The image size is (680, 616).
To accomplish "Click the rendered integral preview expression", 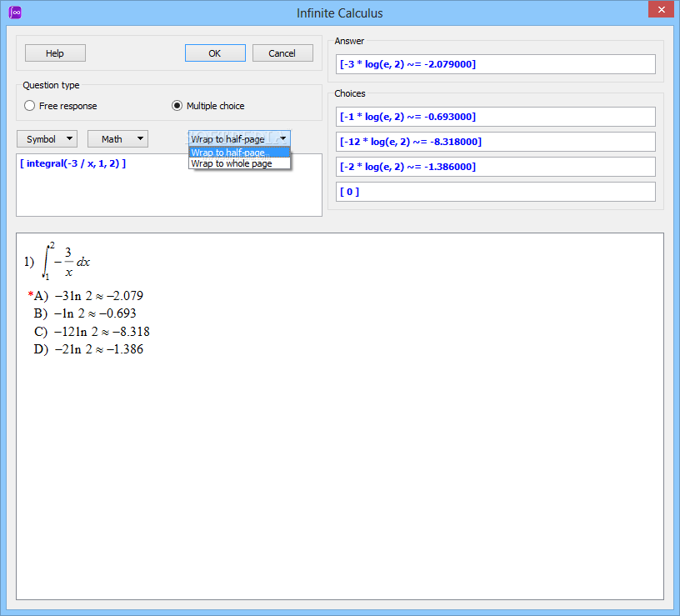I will click(66, 261).
